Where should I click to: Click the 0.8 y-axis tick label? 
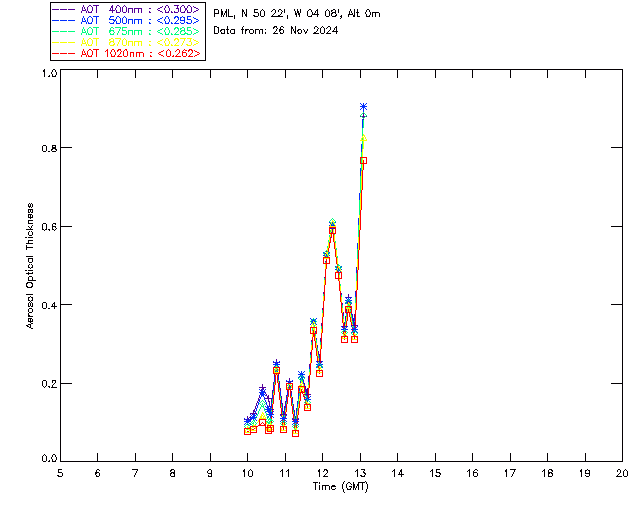[x=49, y=148]
